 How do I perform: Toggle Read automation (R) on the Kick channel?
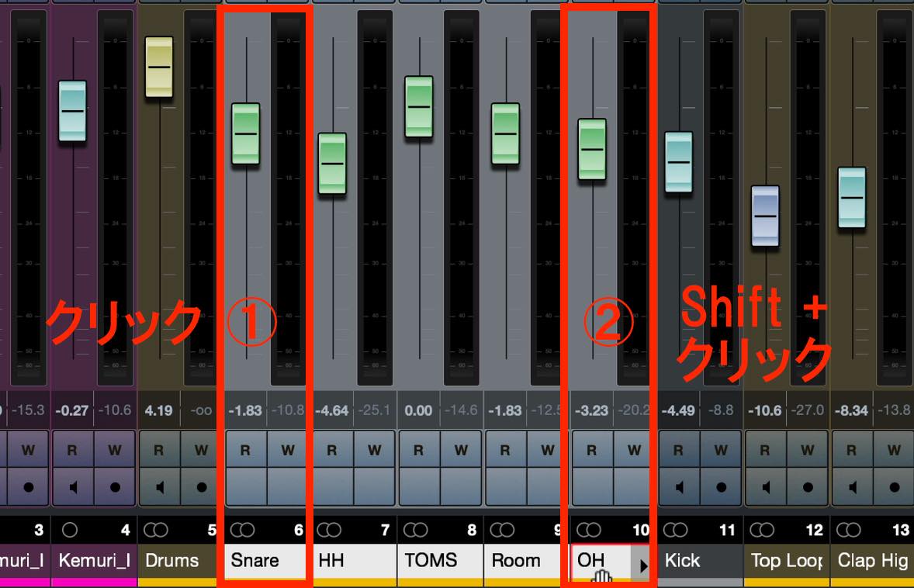point(678,450)
